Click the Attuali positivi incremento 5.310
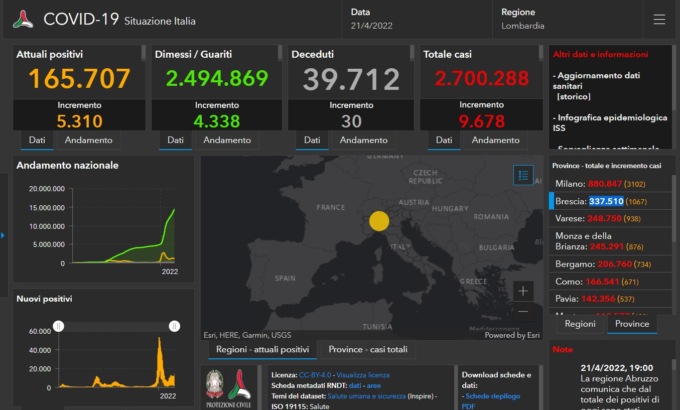This screenshot has height=410, width=680. pyautogui.click(x=79, y=121)
